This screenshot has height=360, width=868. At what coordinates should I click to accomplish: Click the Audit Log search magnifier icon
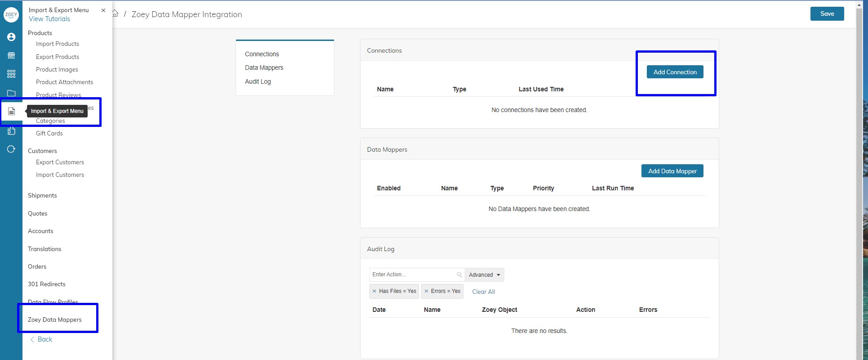(x=459, y=274)
